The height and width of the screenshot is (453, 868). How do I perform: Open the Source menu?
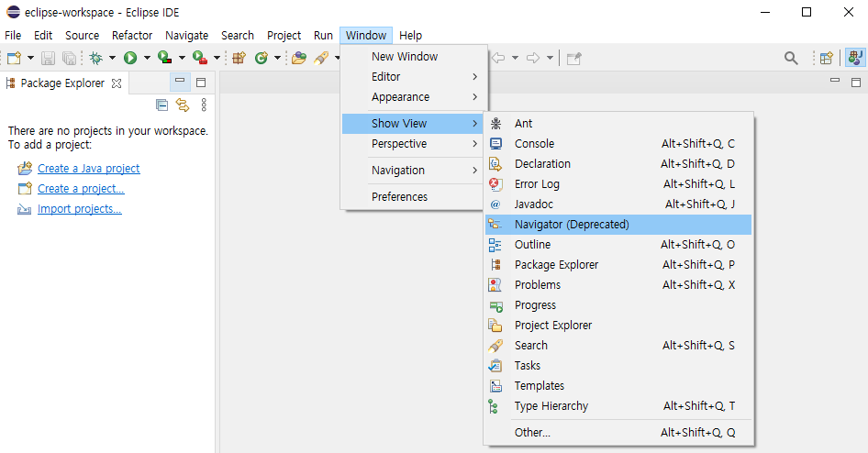(x=82, y=36)
